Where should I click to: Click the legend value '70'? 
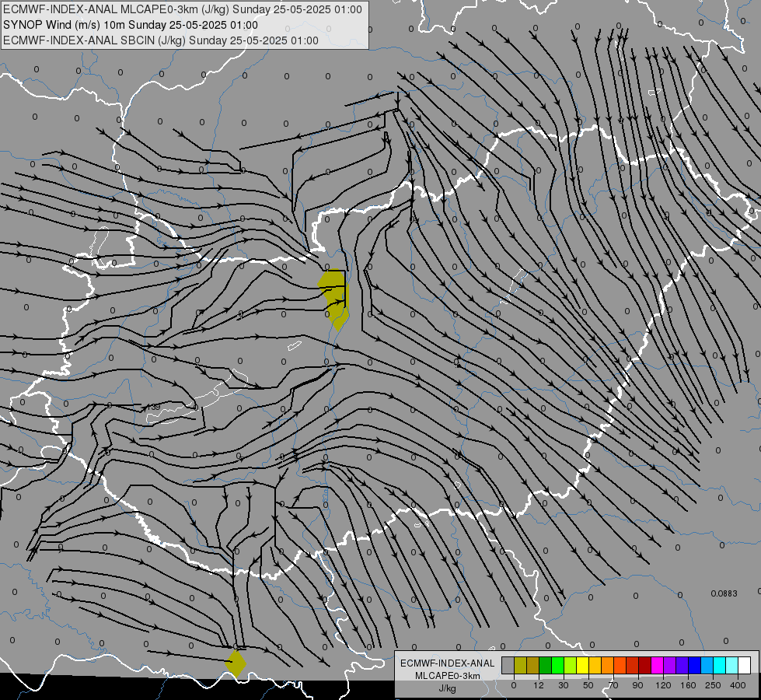click(x=613, y=685)
